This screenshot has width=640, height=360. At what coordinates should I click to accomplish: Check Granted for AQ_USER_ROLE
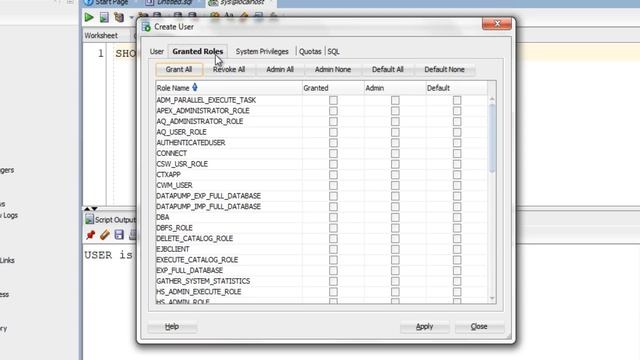333,132
